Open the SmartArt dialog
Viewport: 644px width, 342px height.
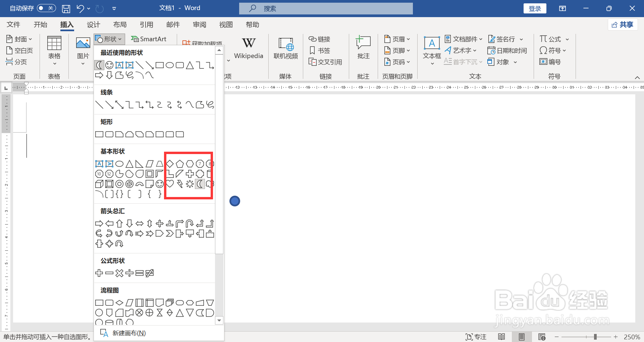[x=149, y=39]
